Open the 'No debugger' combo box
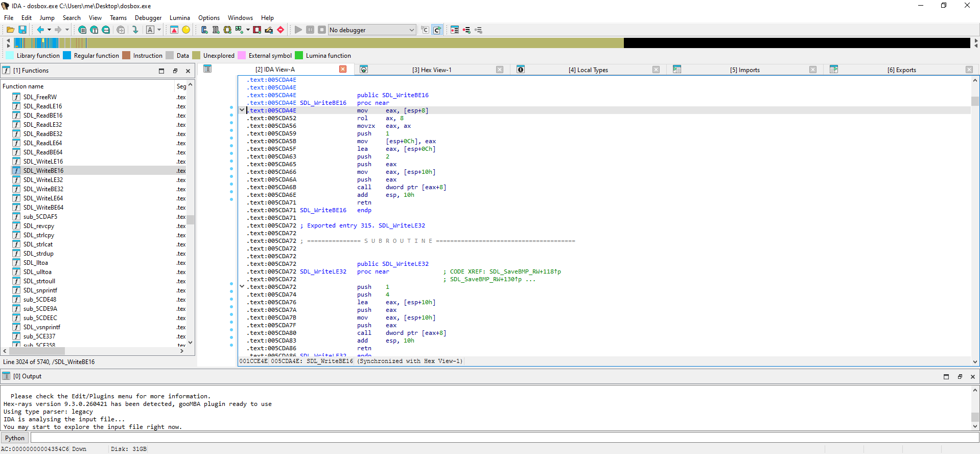 (371, 30)
